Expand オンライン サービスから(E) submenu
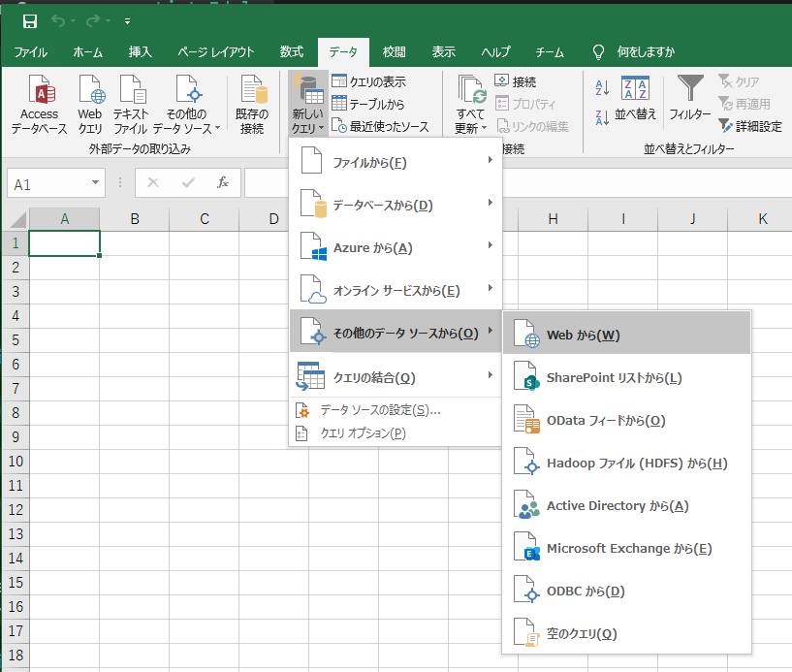This screenshot has width=792, height=672. click(396, 290)
